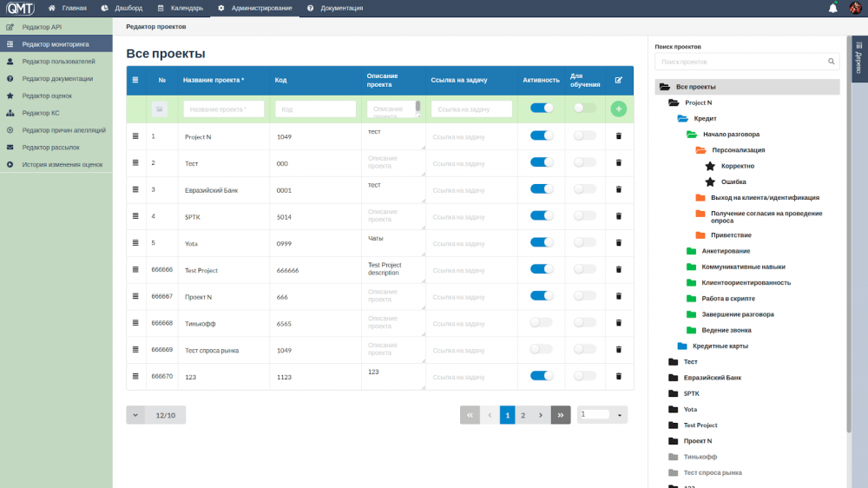Image resolution: width=868 pixels, height=488 pixels.
Task: Jump to last page with double arrow
Action: point(561,415)
